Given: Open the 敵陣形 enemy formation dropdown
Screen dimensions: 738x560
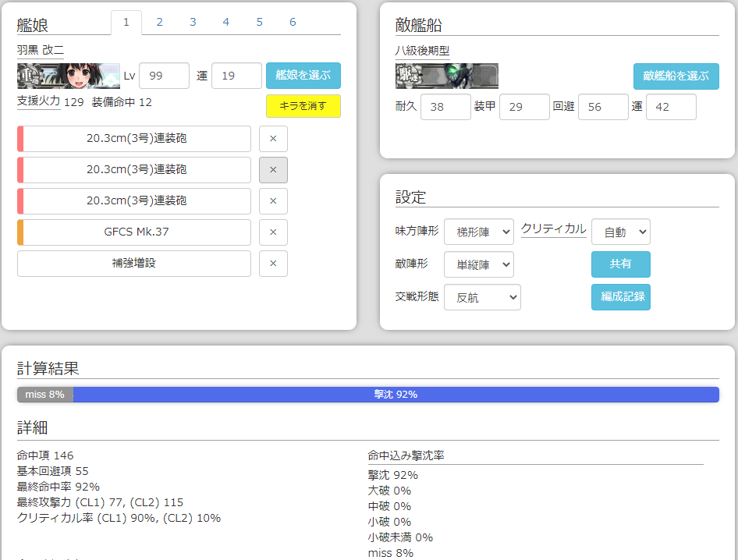Looking at the screenshot, I should pos(478,264).
